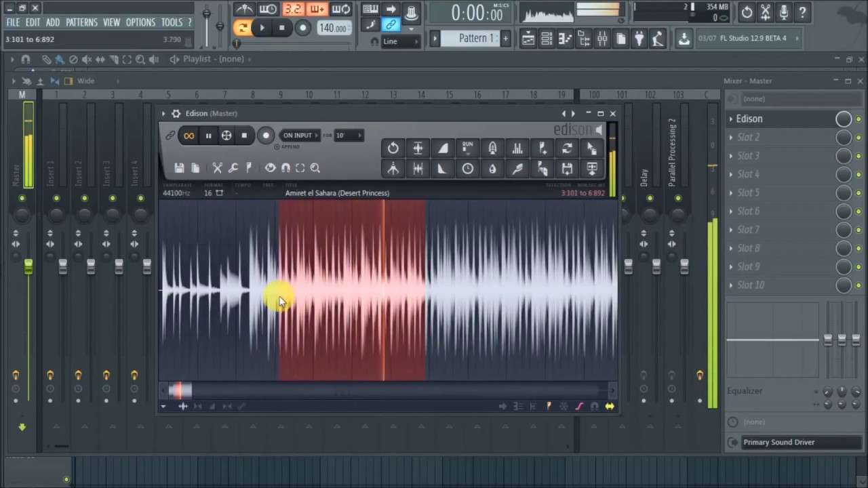Click Edison's regions flag tool
Screen dimensions: 868x488
tap(248, 168)
